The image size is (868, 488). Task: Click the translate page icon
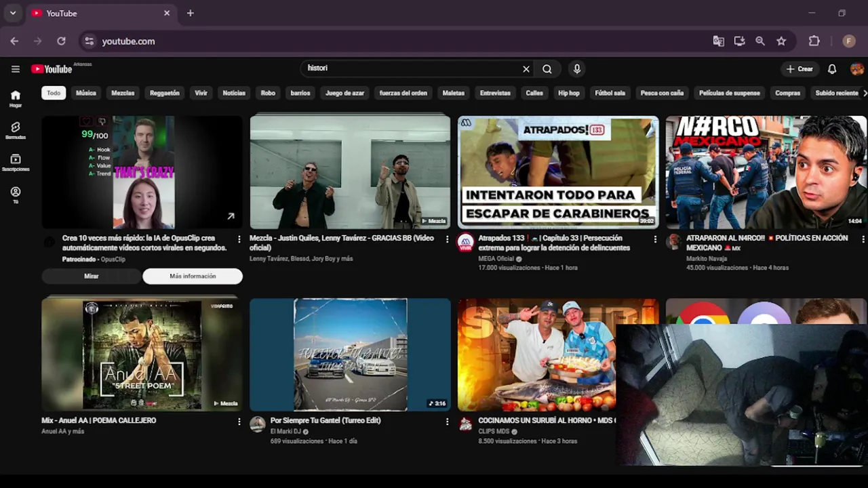click(718, 41)
